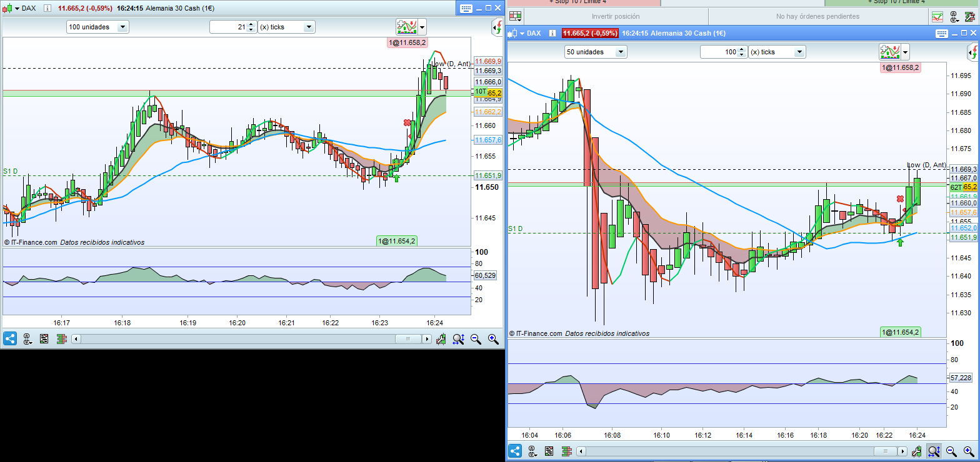Click the 11.652,0 blue price label in right chart
Viewport: 980px width, 462px height.
[963, 229]
